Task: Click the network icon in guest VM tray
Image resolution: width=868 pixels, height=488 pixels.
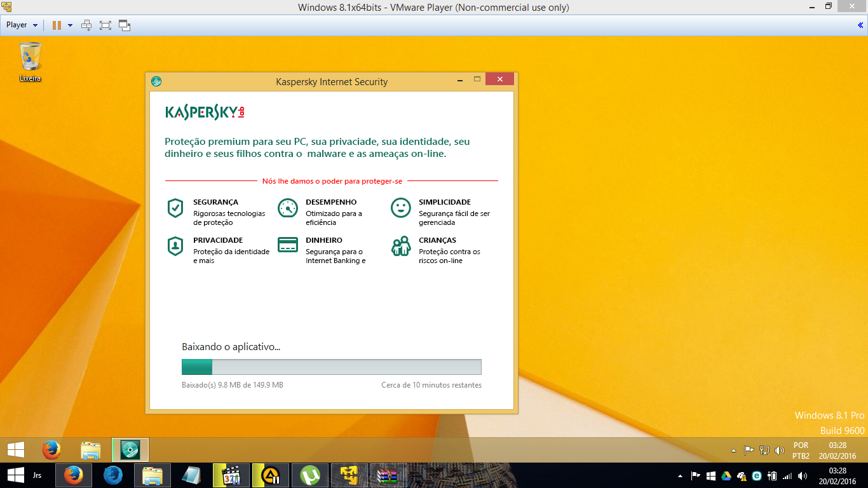Action: pyautogui.click(x=764, y=451)
